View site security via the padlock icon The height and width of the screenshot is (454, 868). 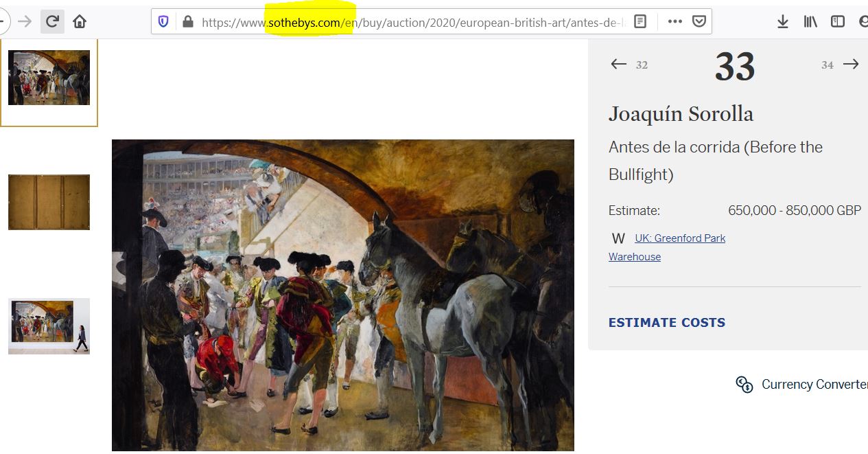[x=188, y=21]
